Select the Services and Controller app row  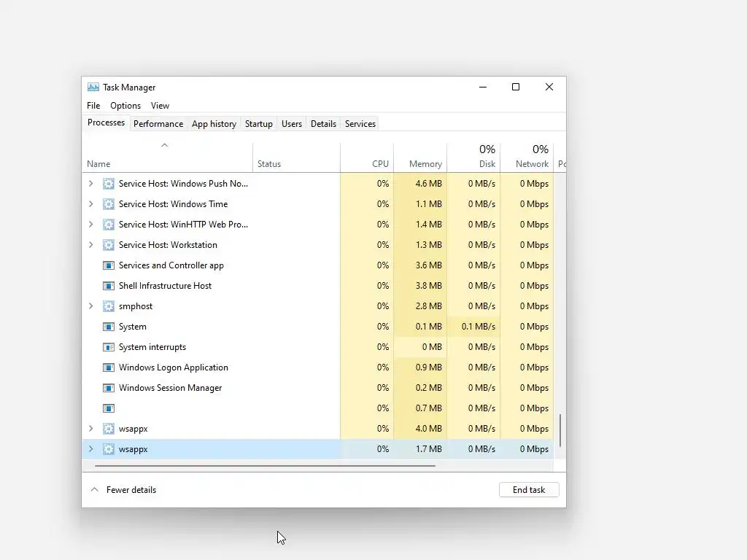[318, 265]
